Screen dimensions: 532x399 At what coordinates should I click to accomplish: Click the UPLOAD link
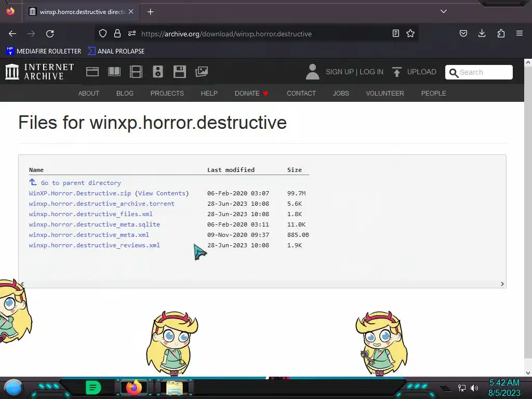click(x=422, y=72)
